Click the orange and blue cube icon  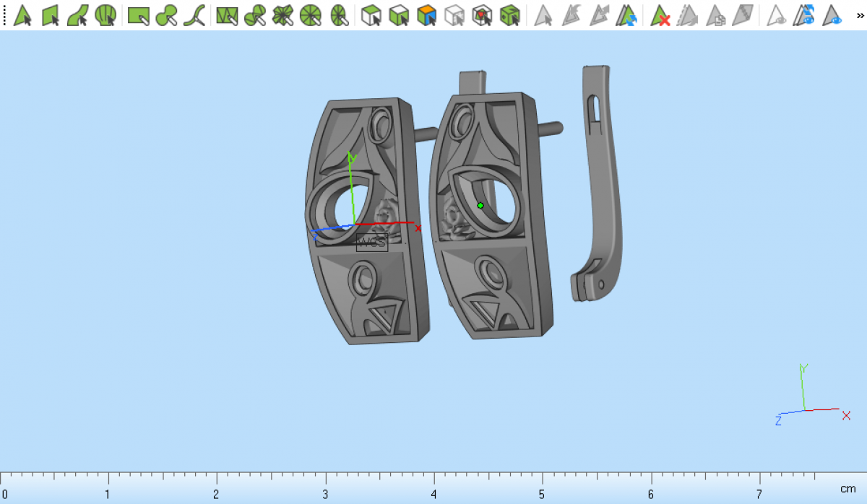[427, 15]
